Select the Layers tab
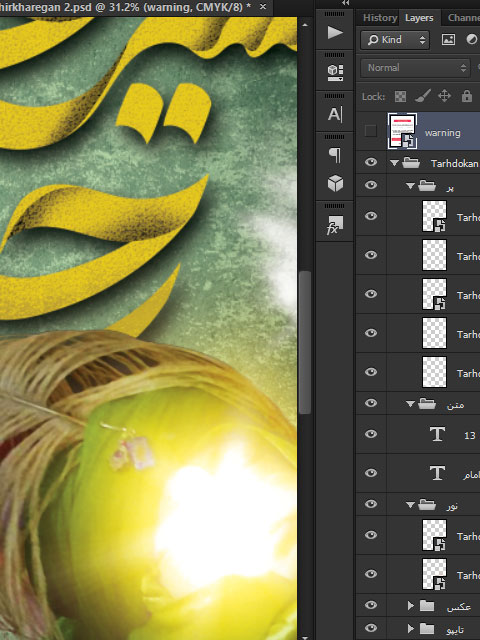This screenshot has width=480, height=640. click(419, 18)
